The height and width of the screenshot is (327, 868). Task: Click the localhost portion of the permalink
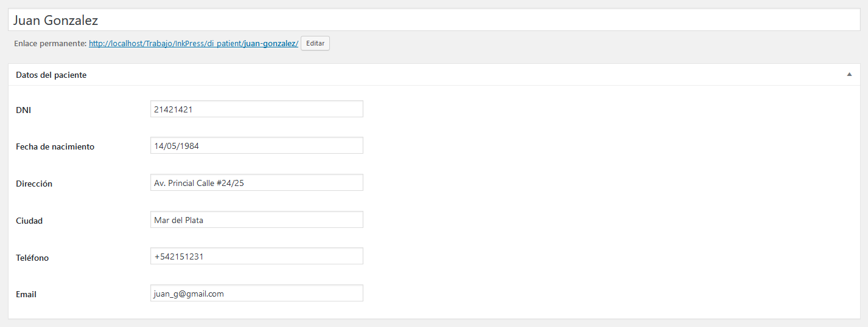(125, 44)
